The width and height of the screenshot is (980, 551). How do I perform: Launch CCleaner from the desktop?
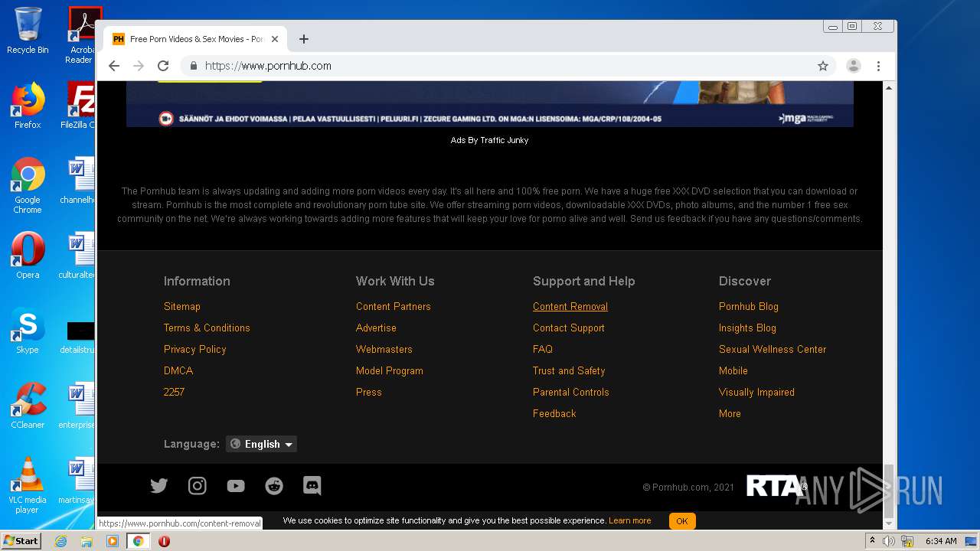pos(28,406)
